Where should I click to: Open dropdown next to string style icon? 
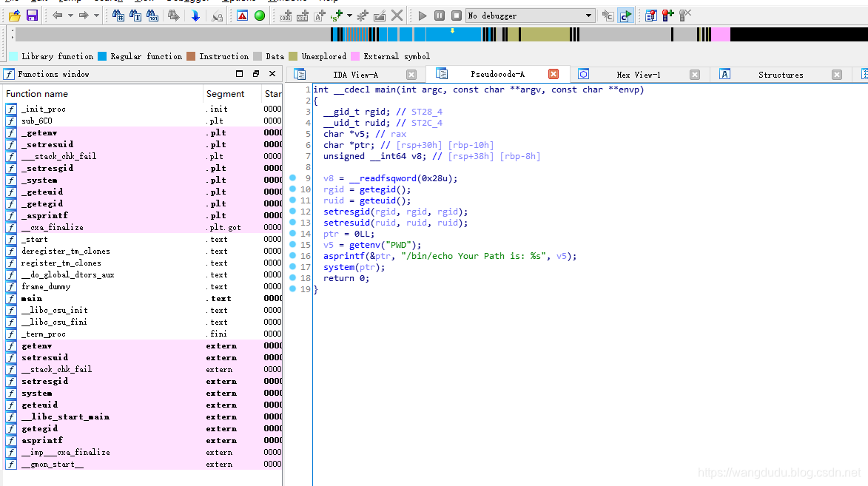[349, 16]
